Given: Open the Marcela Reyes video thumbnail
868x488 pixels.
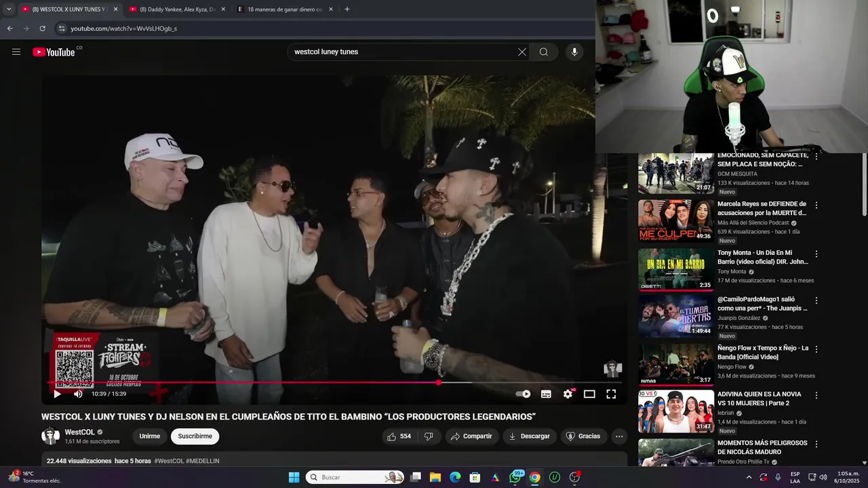Looking at the screenshot, I should (x=676, y=220).
